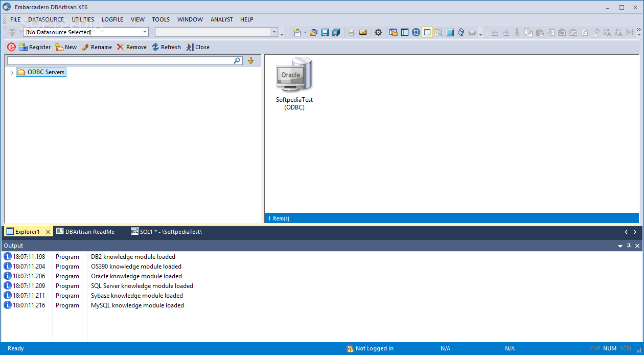
Task: Close the Explorer1 tab
Action: [48, 232]
